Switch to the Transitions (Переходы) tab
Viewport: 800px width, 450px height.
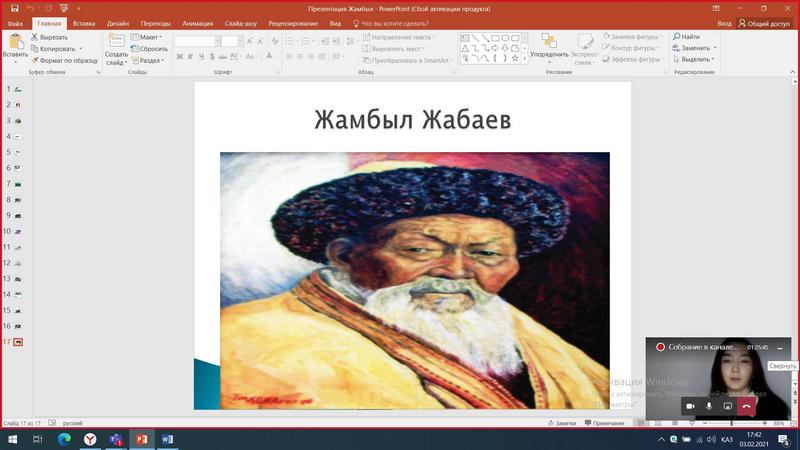click(156, 23)
